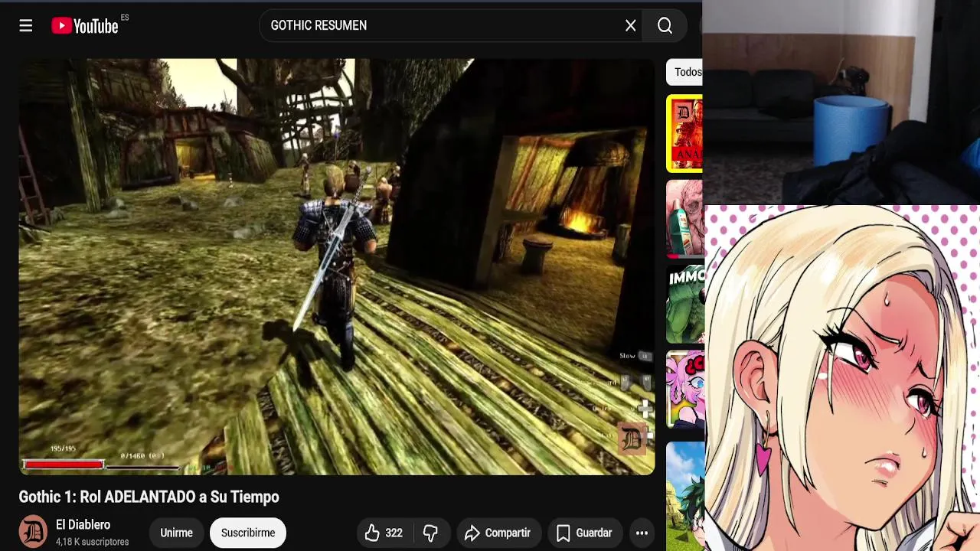The width and height of the screenshot is (980, 551).
Task: Click the 4,18 K suscriptores text
Action: [x=92, y=542]
